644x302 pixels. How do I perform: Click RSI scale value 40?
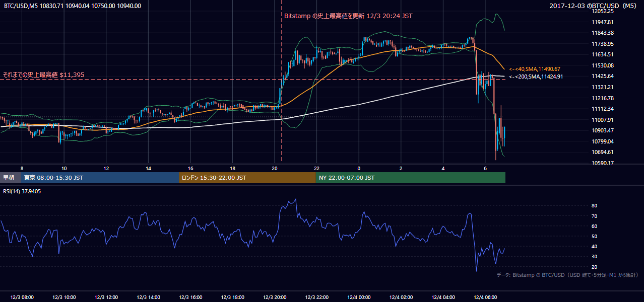coord(594,246)
